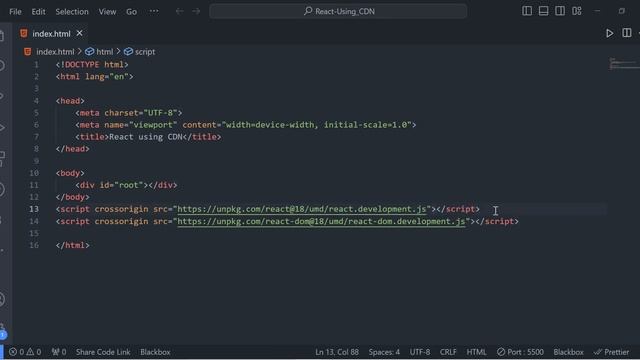The width and height of the screenshot is (640, 360).
Task: Click the Port : 5500 live server item
Action: click(520, 352)
